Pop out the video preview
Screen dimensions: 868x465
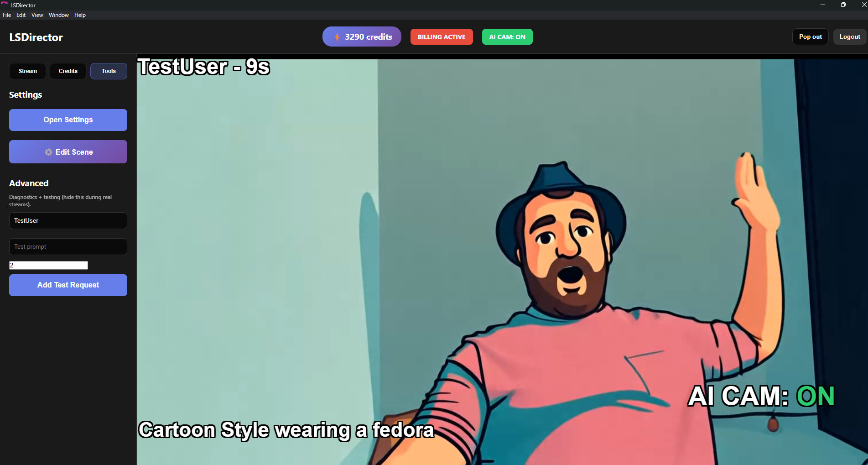(810, 37)
